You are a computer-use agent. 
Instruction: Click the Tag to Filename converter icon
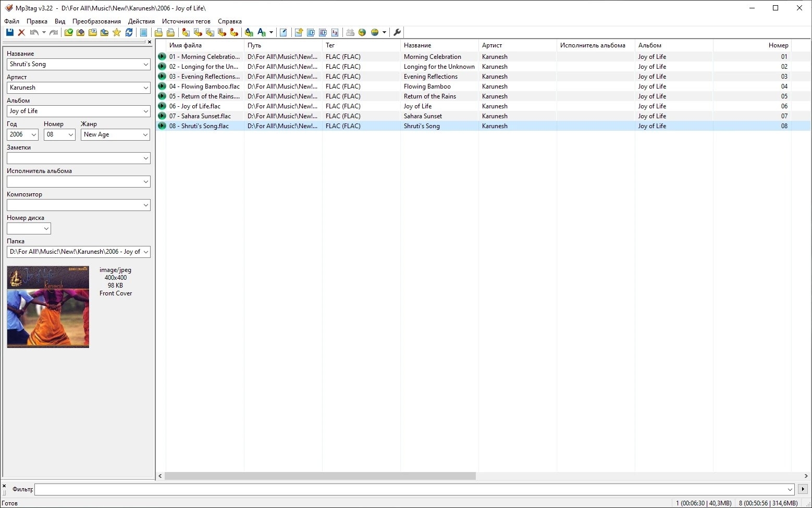(x=186, y=32)
